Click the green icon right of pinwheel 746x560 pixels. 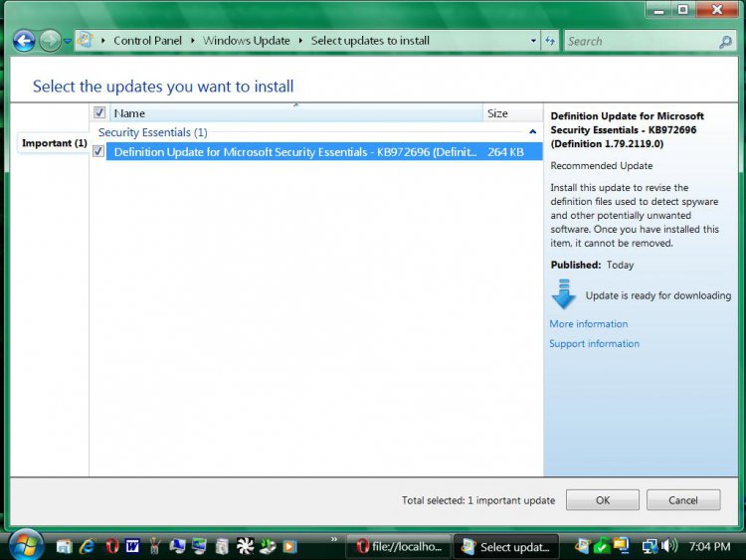click(x=268, y=546)
